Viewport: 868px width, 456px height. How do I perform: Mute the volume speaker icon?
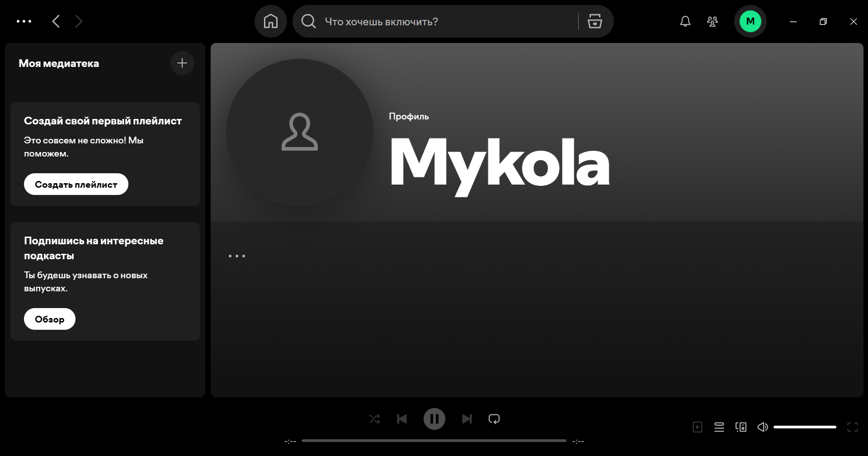[762, 427]
